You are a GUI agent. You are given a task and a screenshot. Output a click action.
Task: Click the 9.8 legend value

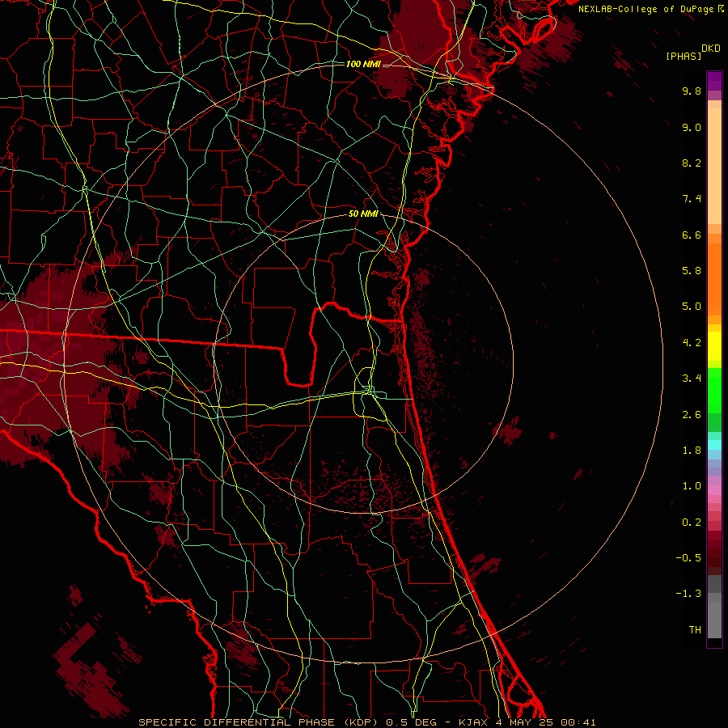(x=692, y=91)
